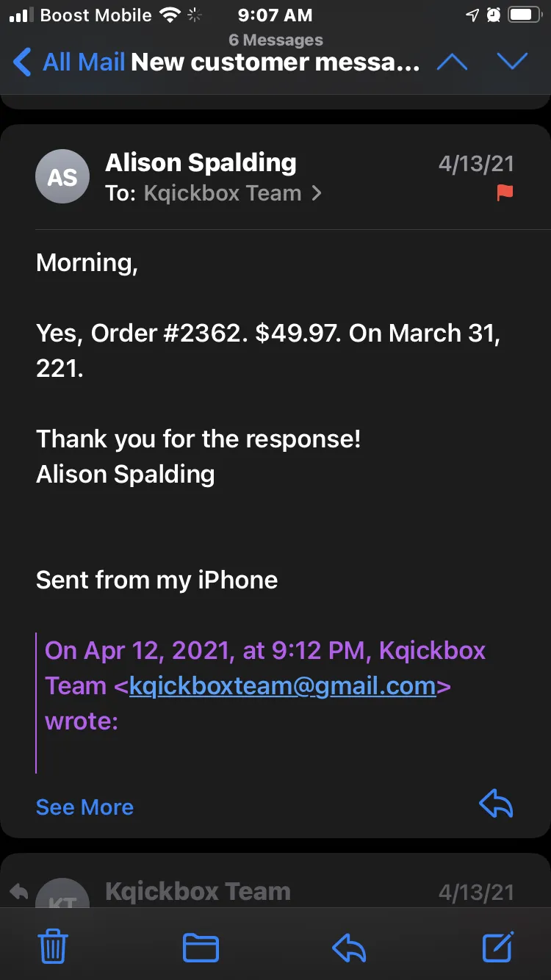Tap the battery indicator in status bar
Image resolution: width=551 pixels, height=980 pixels.
(525, 15)
